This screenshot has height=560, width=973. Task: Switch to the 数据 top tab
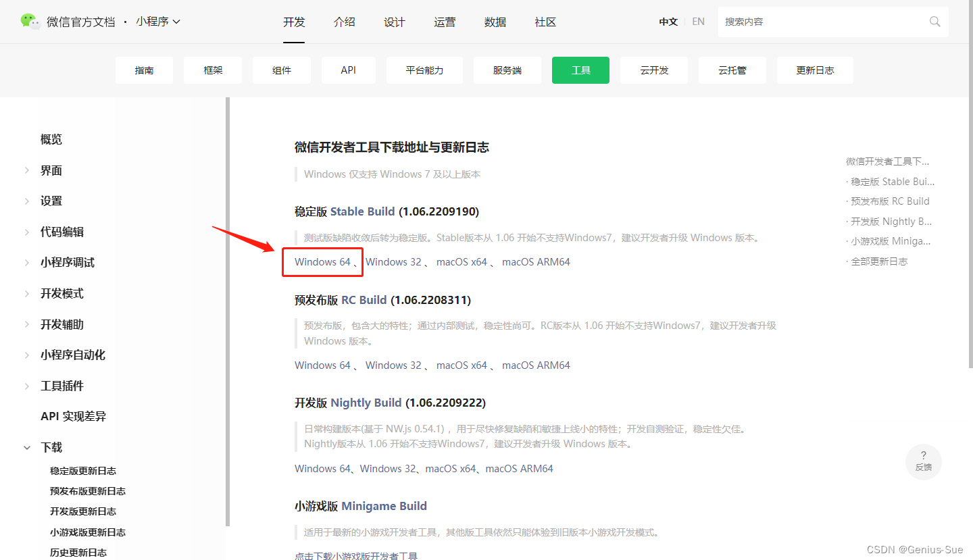[x=495, y=22]
